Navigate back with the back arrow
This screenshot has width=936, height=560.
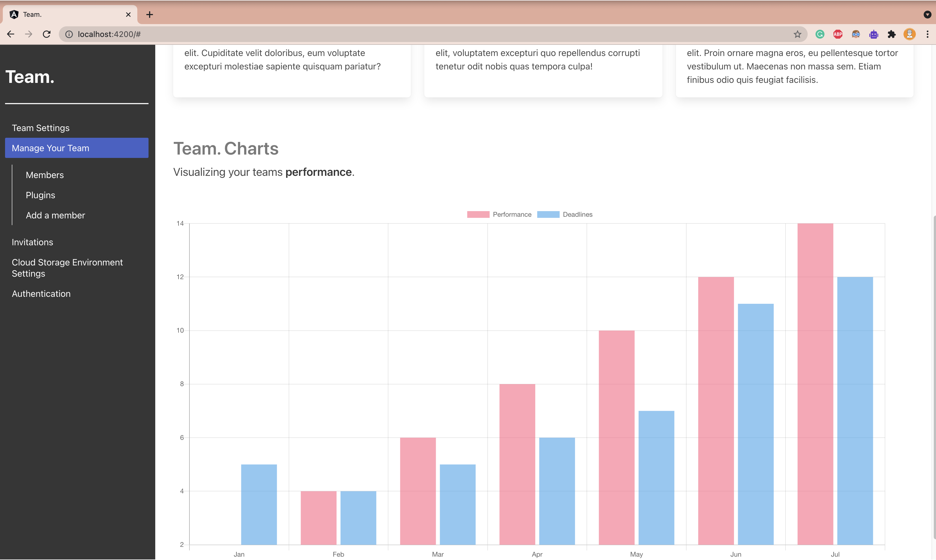click(11, 34)
